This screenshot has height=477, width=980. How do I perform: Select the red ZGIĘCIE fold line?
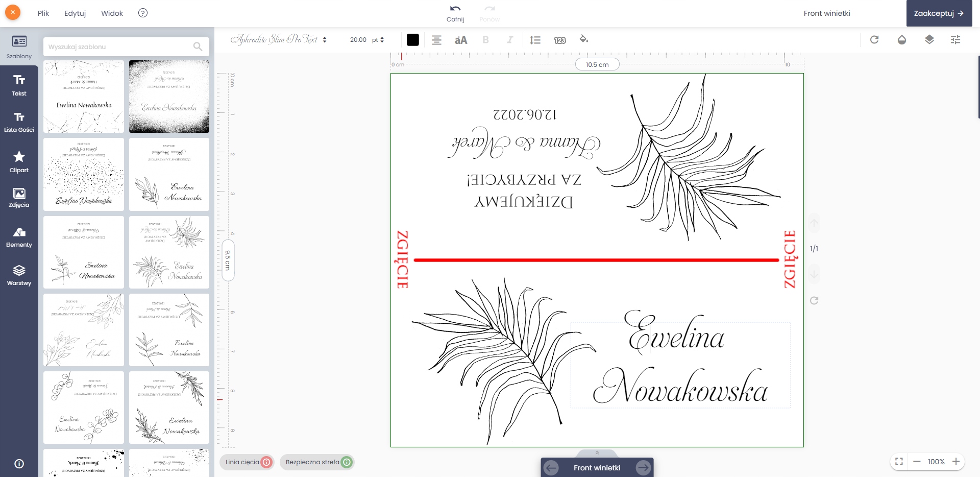[x=596, y=260]
